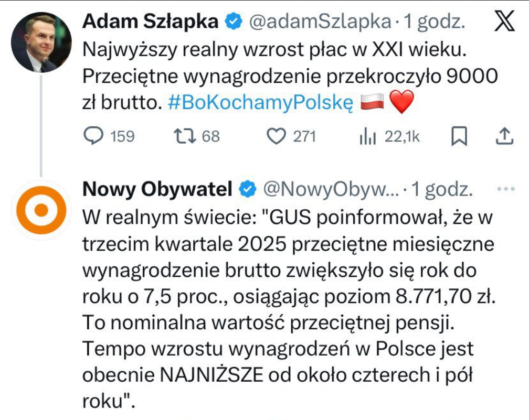The height and width of the screenshot is (420, 529).
Task: Open Adam Szłapka's profile picture
Action: point(41,42)
